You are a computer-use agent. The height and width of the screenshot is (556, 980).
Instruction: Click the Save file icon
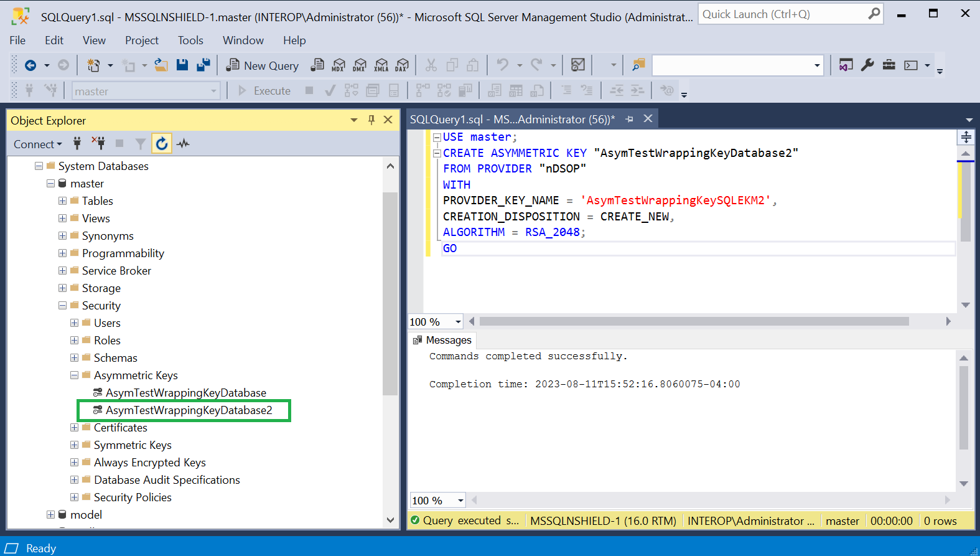pos(182,65)
